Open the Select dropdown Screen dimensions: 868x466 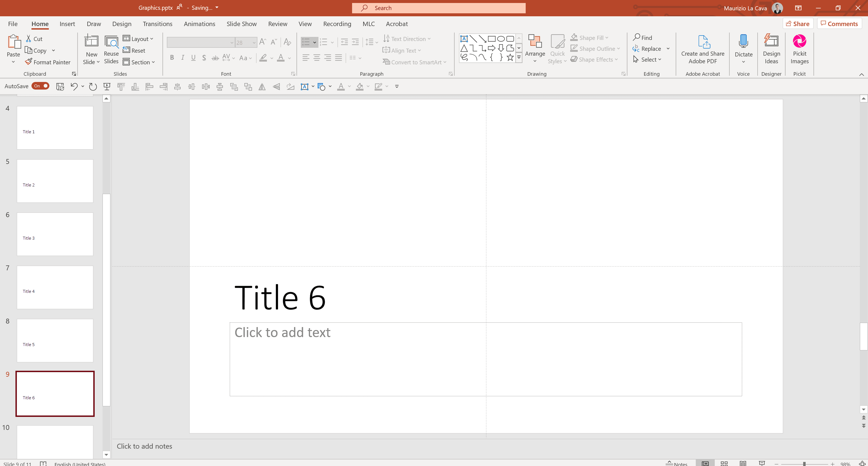(x=647, y=60)
